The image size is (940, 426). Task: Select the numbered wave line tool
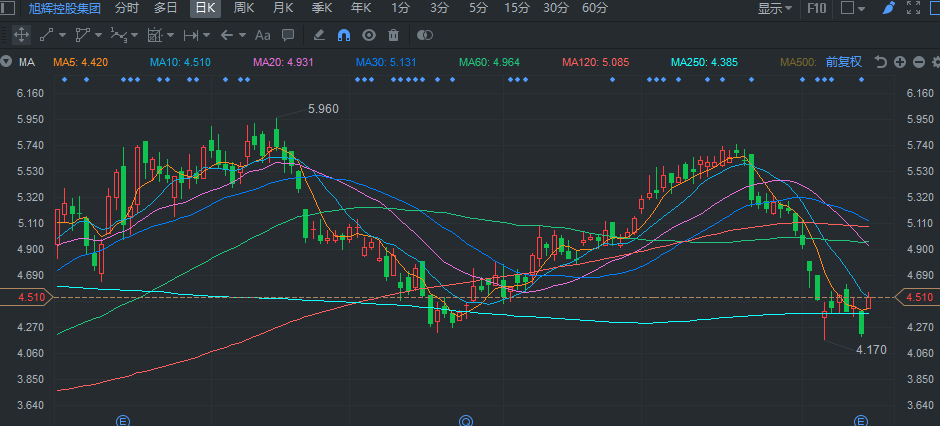click(118, 35)
